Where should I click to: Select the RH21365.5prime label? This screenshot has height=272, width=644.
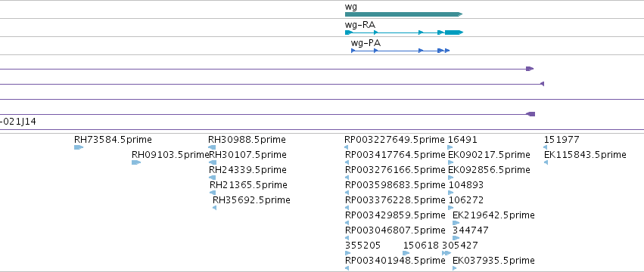pyautogui.click(x=248, y=184)
